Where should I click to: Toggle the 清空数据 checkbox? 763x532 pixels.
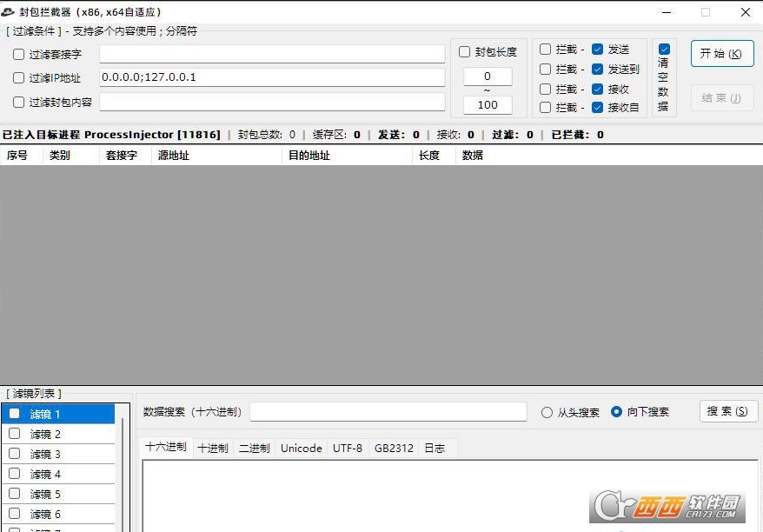coord(664,50)
